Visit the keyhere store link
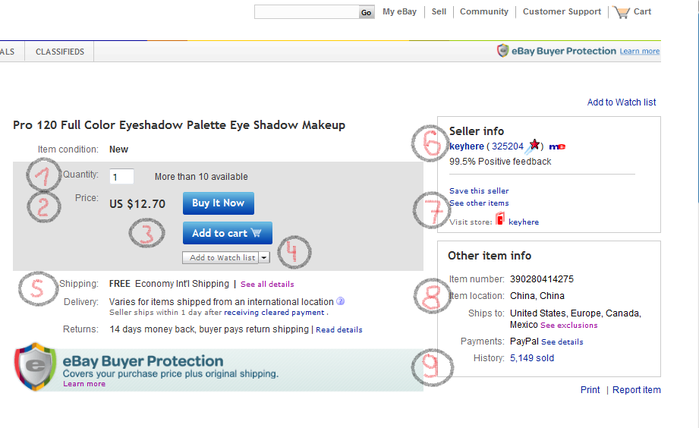 tap(523, 222)
